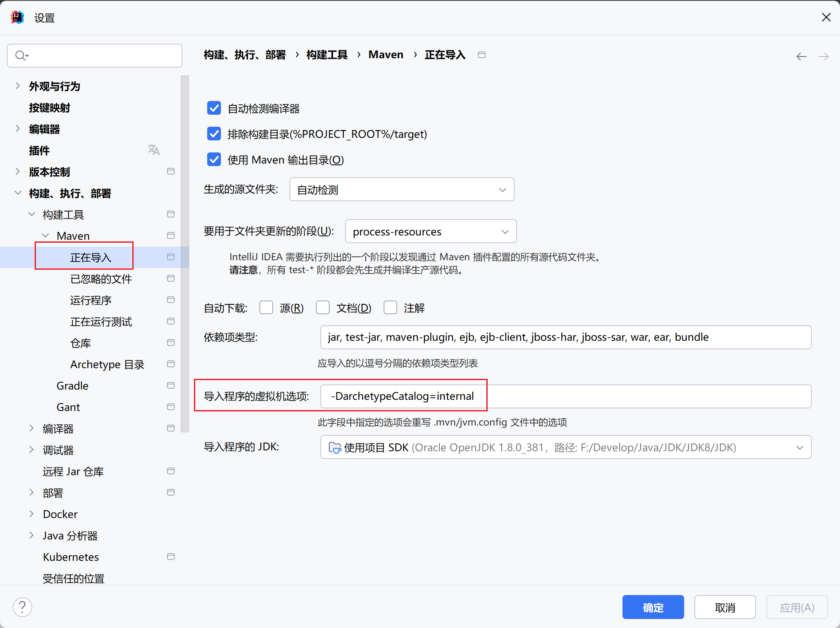Select 受信任的位置 in the tree
This screenshot has width=840, height=628.
click(x=74, y=579)
